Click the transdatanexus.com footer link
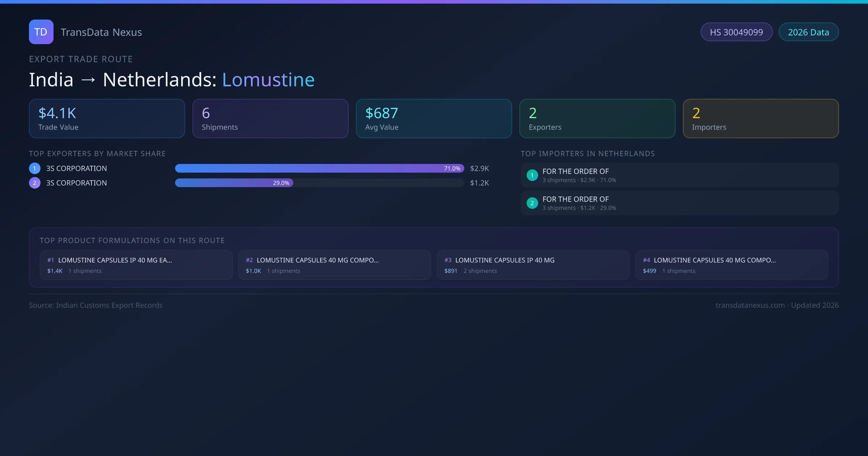The height and width of the screenshot is (456, 868). (x=750, y=305)
